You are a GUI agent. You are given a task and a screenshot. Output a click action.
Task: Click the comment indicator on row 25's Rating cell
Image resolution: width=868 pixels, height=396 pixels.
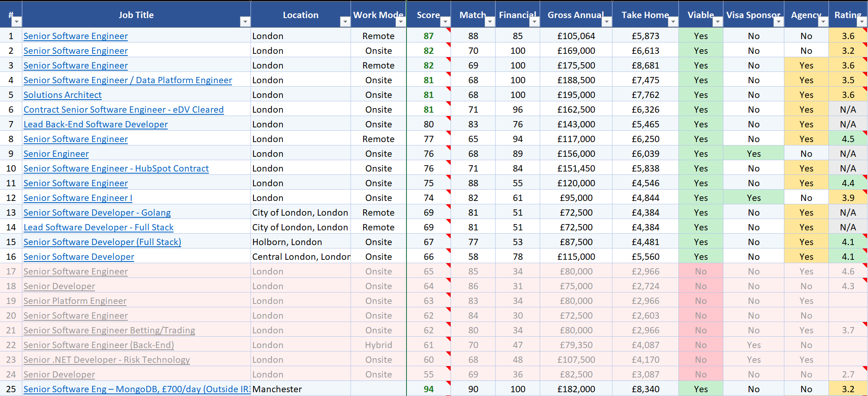pyautogui.click(x=865, y=384)
